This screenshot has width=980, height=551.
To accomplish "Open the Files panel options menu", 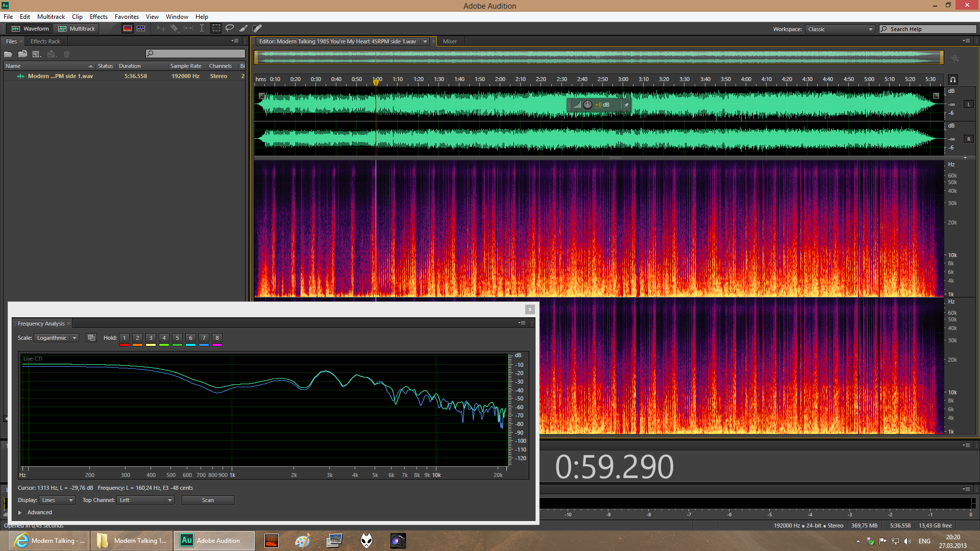I will click(235, 41).
